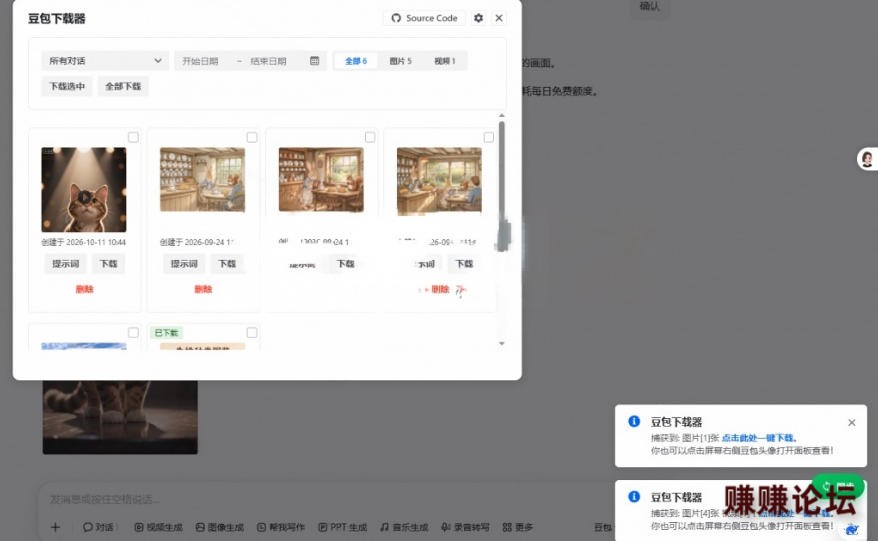Click the list scrollbar down arrow
The image size is (878, 541).
click(502, 343)
